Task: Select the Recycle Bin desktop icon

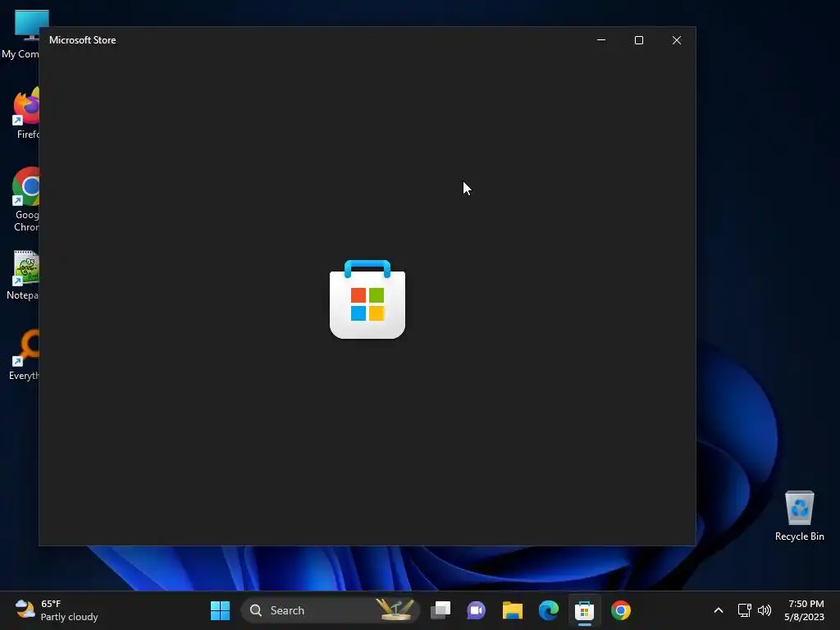Action: [x=799, y=516]
